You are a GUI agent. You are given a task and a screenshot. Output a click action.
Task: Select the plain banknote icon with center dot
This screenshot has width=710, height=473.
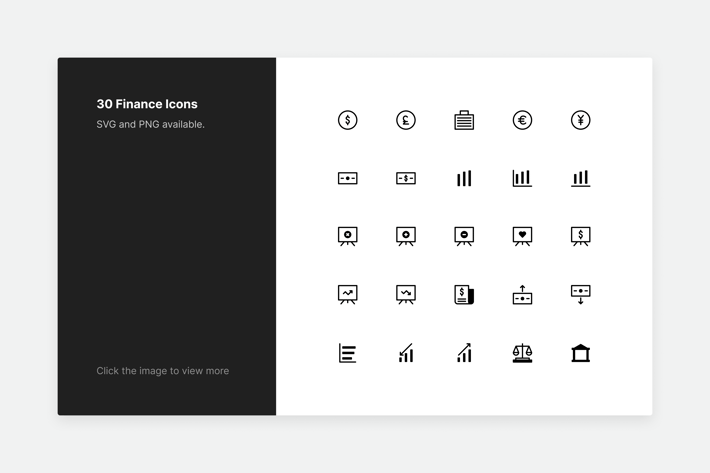pos(347,178)
